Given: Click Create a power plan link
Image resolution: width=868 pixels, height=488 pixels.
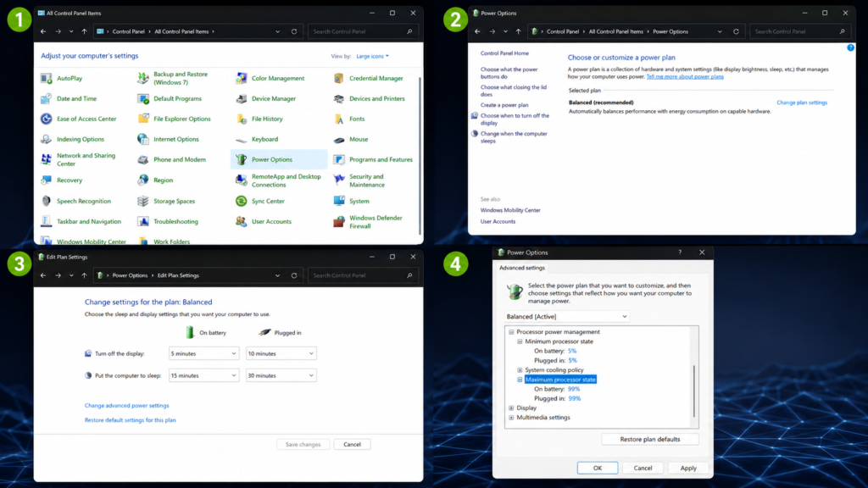Looking at the screenshot, I should tap(504, 105).
